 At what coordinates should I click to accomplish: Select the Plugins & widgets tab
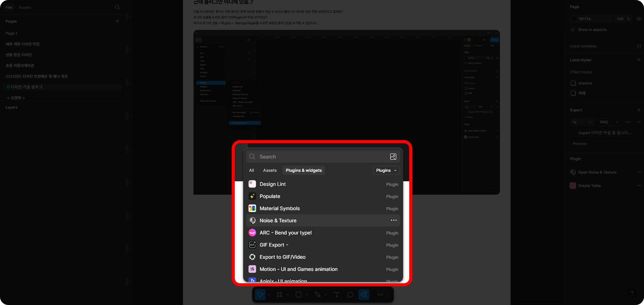(x=304, y=170)
